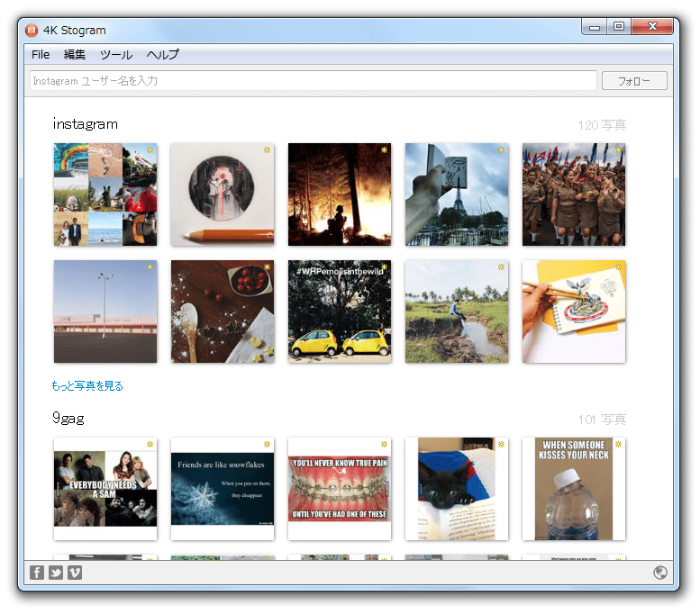700x614 pixels.
Task: Click star marker on circular painting photo
Action: (x=267, y=150)
